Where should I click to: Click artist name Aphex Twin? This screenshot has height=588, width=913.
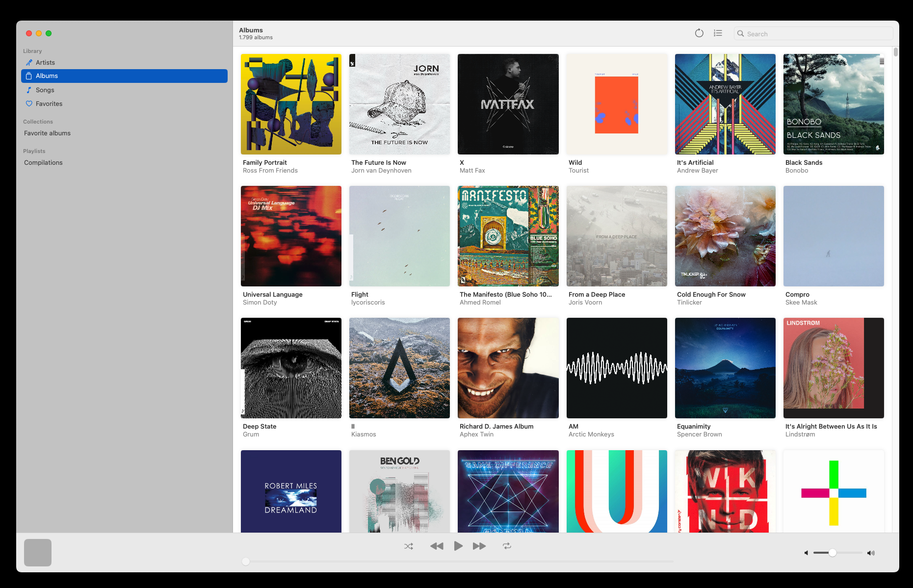point(476,435)
